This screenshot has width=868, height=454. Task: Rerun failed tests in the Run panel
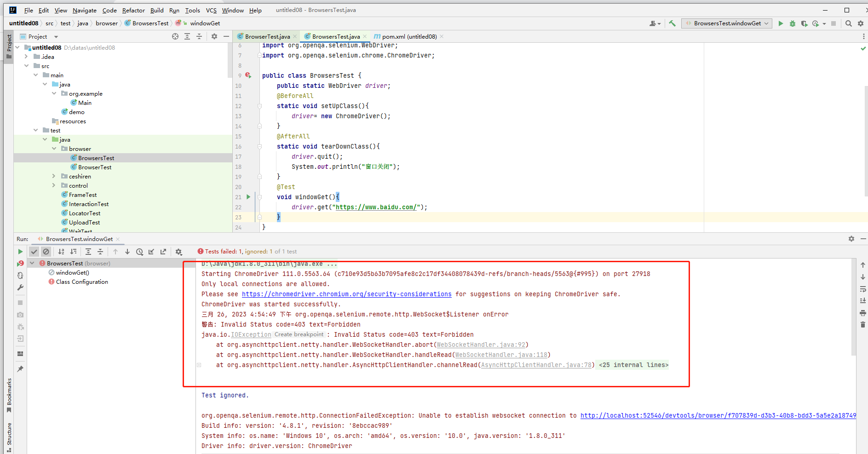(x=20, y=264)
